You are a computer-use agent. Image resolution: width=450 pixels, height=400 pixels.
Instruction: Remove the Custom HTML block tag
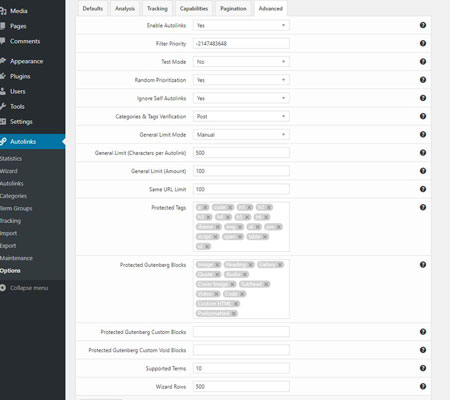236,304
